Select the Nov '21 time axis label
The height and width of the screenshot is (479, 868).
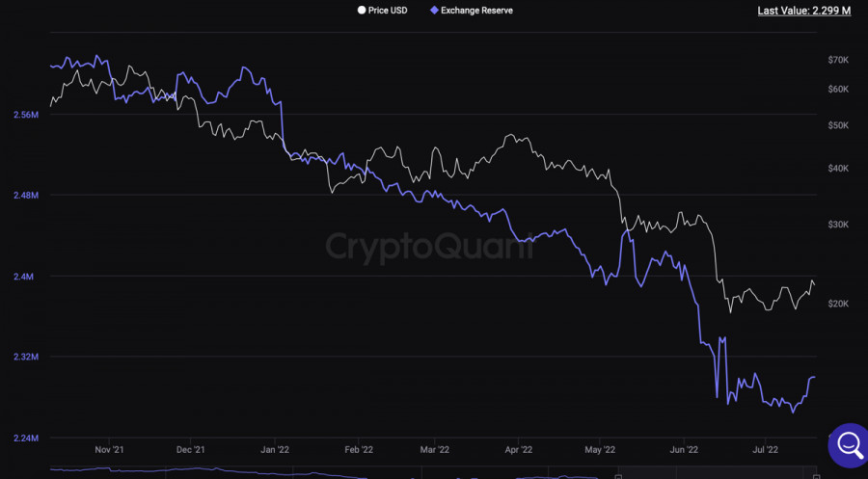pos(109,450)
